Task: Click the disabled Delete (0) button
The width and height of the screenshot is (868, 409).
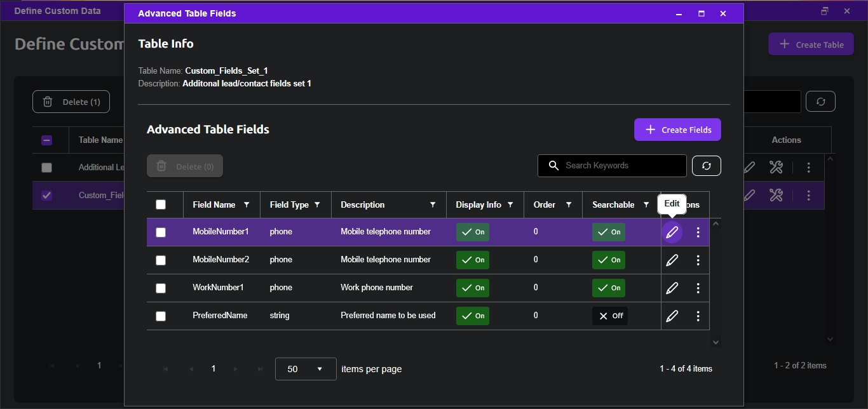Action: click(x=185, y=166)
